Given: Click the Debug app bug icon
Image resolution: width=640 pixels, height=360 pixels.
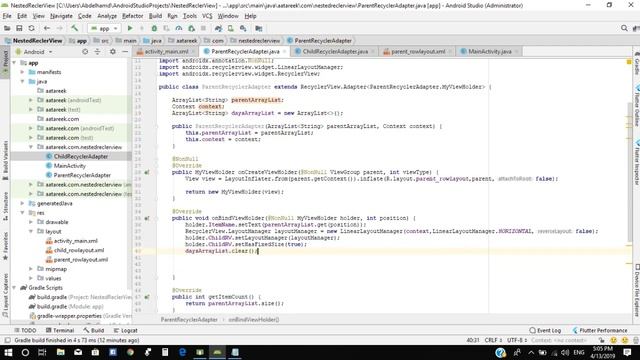Looking at the screenshot, I should click(x=154, y=28).
